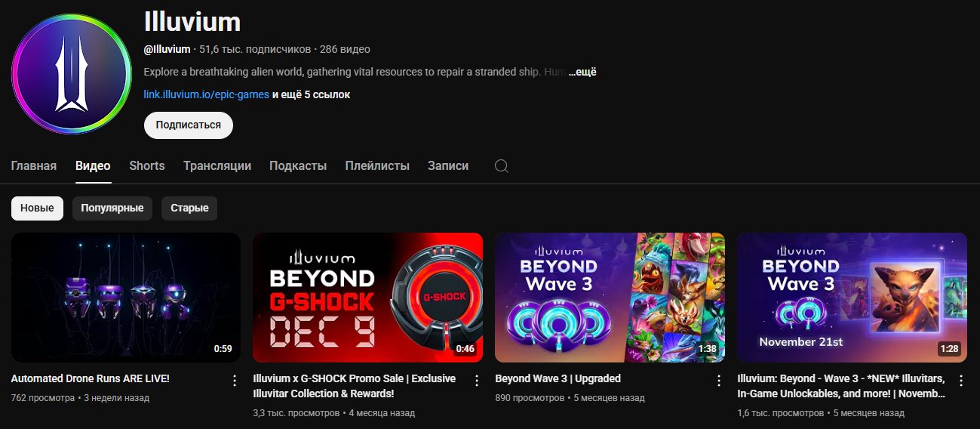The height and width of the screenshot is (429, 980).
Task: Select the Видео tab
Action: pos(93,166)
